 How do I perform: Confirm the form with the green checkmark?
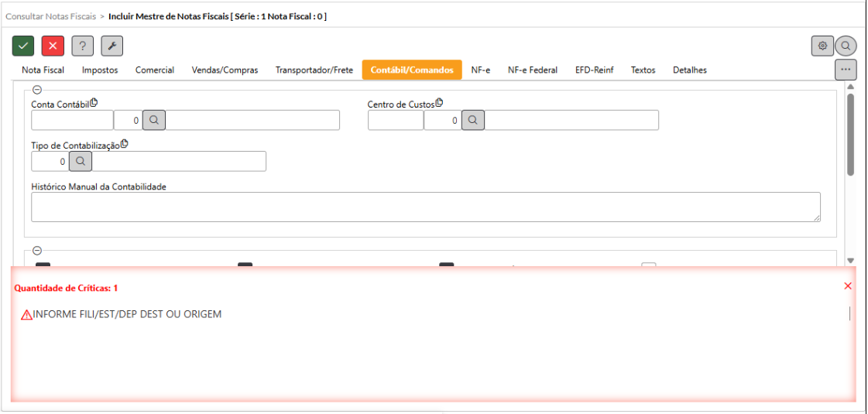coord(23,46)
